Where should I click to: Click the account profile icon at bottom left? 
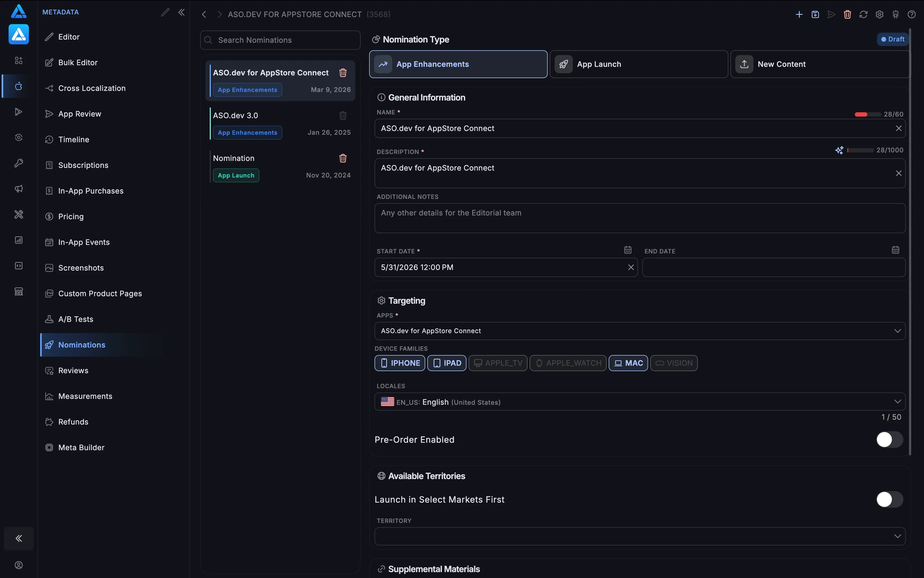tap(19, 565)
